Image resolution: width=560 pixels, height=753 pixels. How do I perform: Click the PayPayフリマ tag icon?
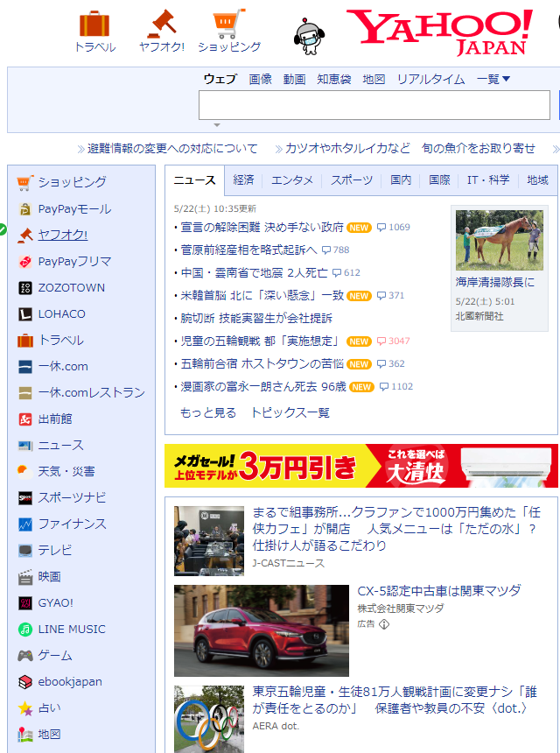25,261
